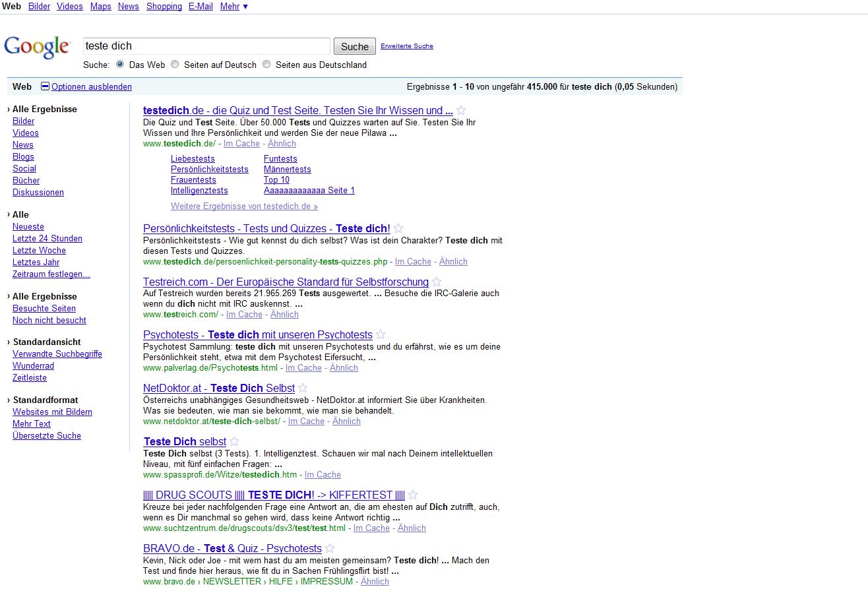Screen dimensions: 868x593
Task: Star the DRUG SCOUTS Kiffertest result
Action: point(413,495)
